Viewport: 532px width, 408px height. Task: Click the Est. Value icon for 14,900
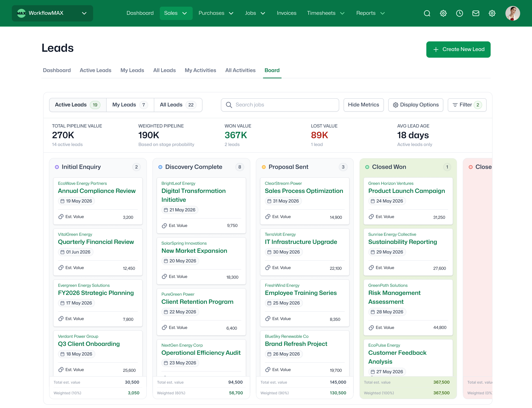pyautogui.click(x=268, y=217)
